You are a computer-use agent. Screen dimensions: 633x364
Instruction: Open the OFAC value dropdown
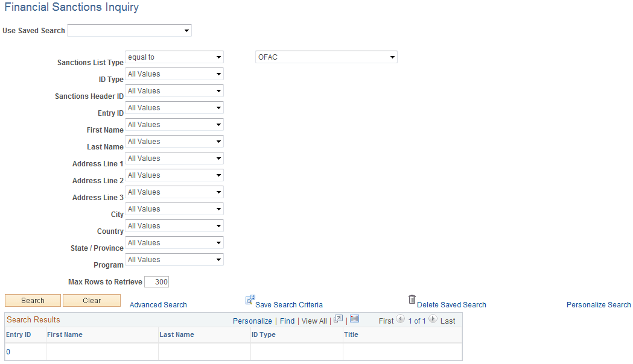tap(326, 57)
